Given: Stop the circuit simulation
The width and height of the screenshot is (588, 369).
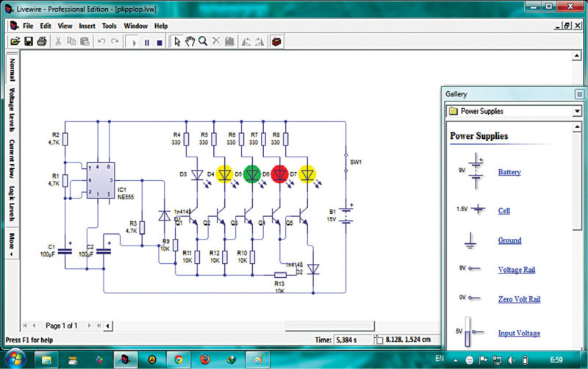Looking at the screenshot, I should [x=159, y=42].
